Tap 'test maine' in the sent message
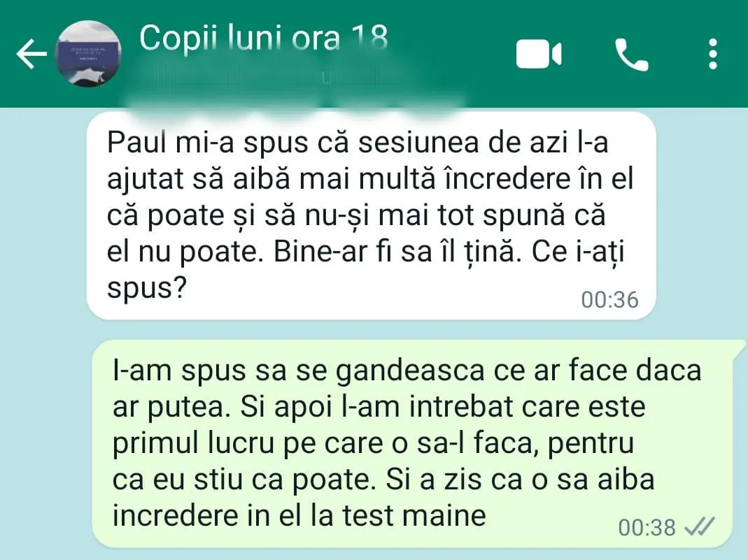 [x=414, y=515]
